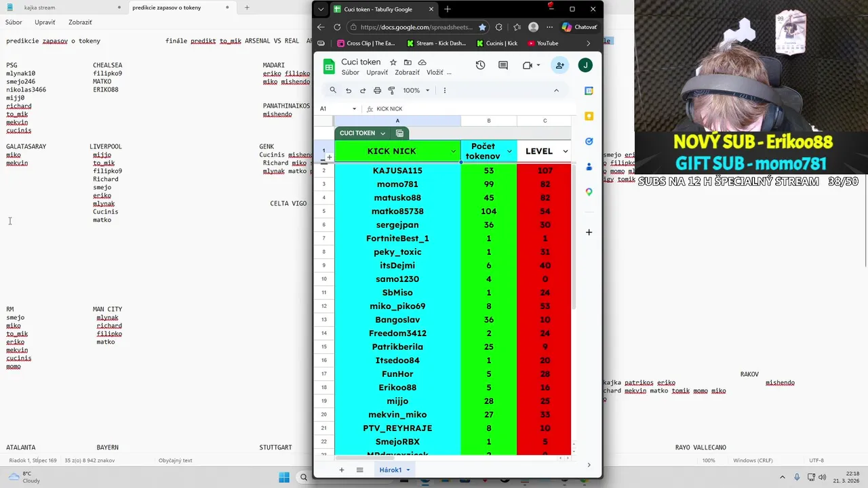Redo using the Sheets toolbar arrow

[363, 90]
